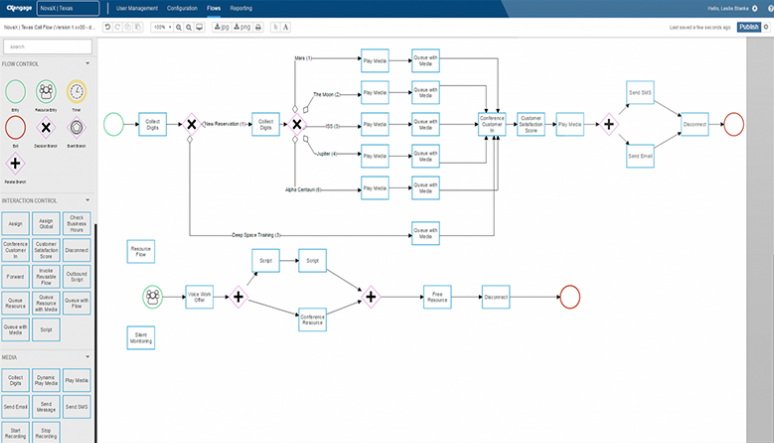Screen dimensions: 774x443
Task: Pick Start Recording in the Media palette
Action: coord(15,433)
